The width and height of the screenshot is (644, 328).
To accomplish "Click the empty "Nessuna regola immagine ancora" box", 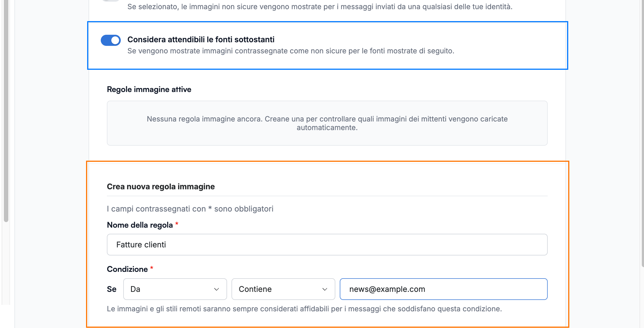I will pyautogui.click(x=327, y=123).
